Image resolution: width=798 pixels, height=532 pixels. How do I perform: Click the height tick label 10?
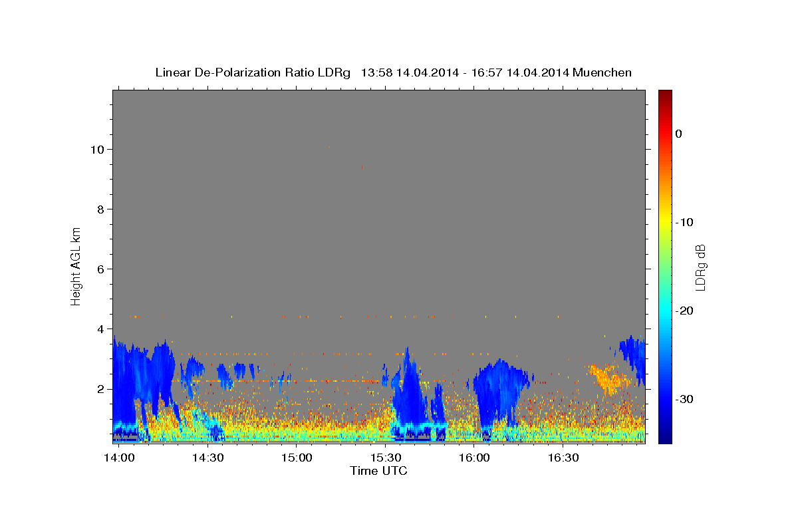click(97, 149)
